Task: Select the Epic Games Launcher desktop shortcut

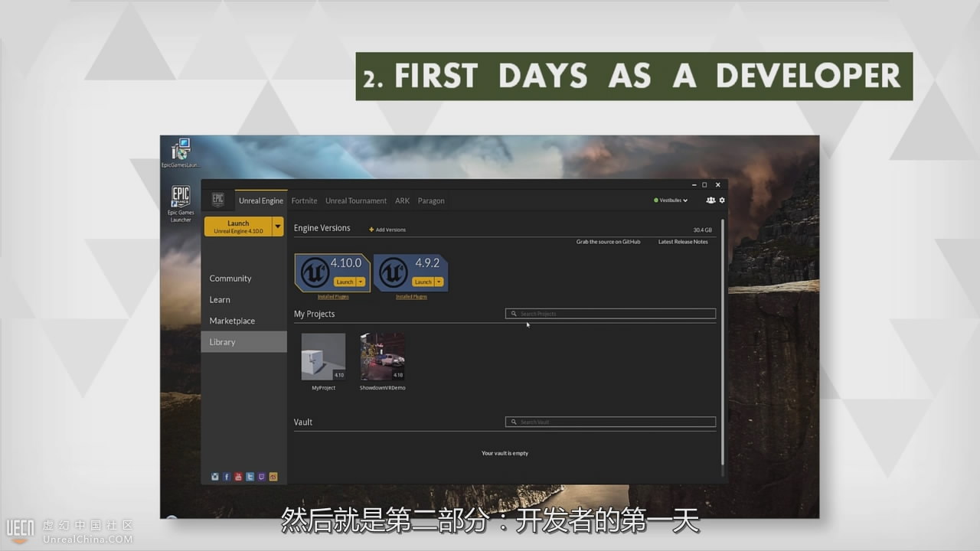Action: [181, 204]
